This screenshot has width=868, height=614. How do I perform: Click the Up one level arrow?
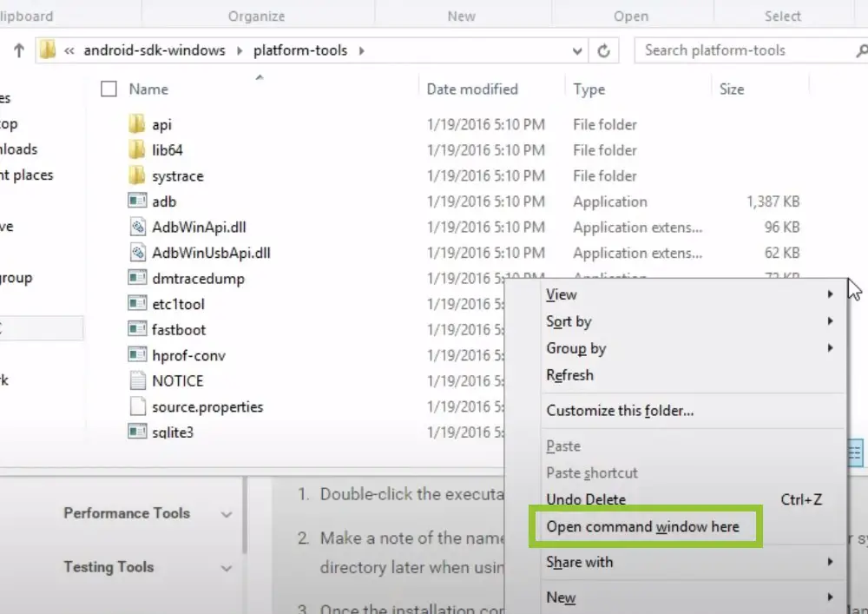point(19,51)
